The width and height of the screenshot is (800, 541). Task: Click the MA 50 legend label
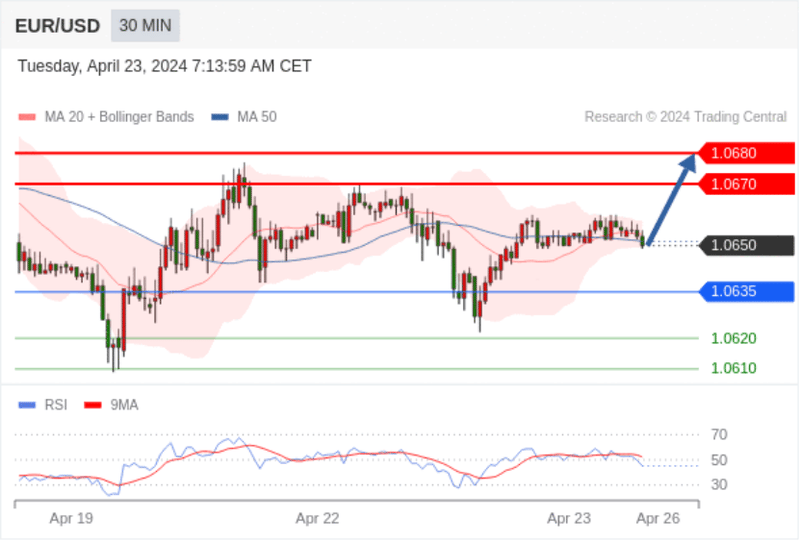pos(257,117)
